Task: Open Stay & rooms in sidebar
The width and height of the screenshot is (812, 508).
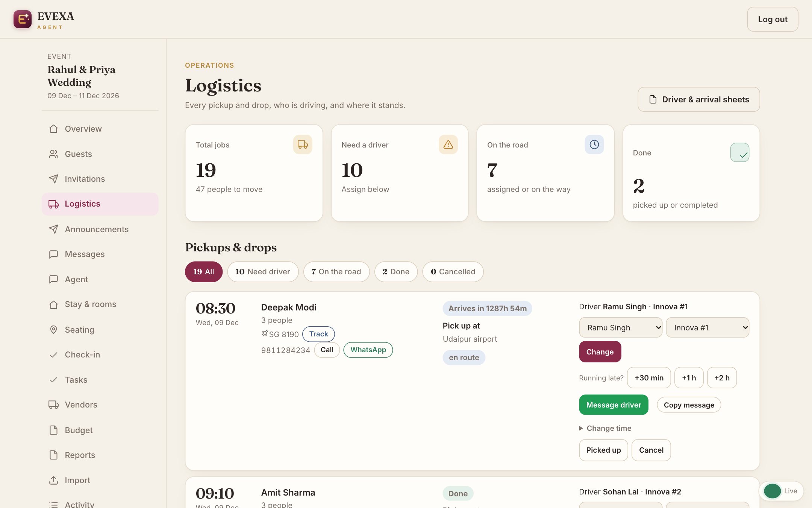Action: (100, 304)
